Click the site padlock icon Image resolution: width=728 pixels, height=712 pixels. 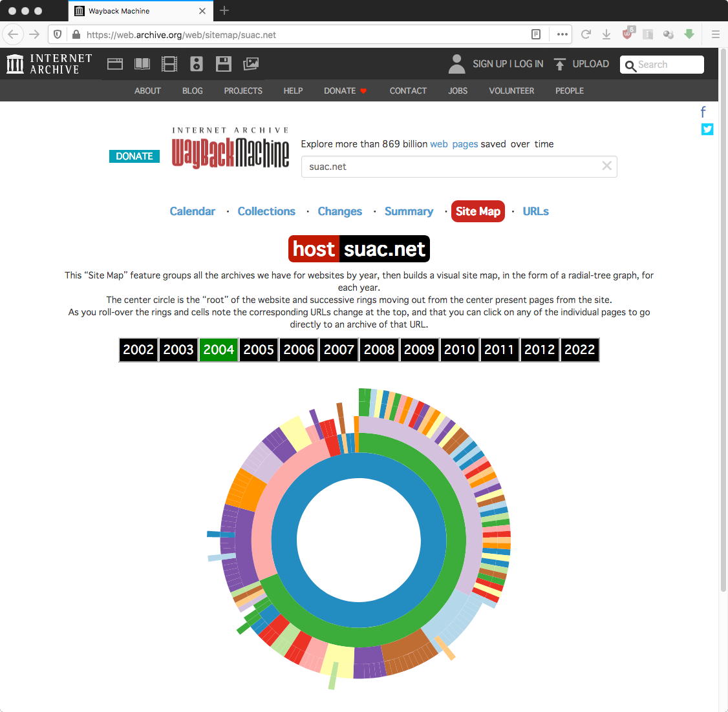76,34
